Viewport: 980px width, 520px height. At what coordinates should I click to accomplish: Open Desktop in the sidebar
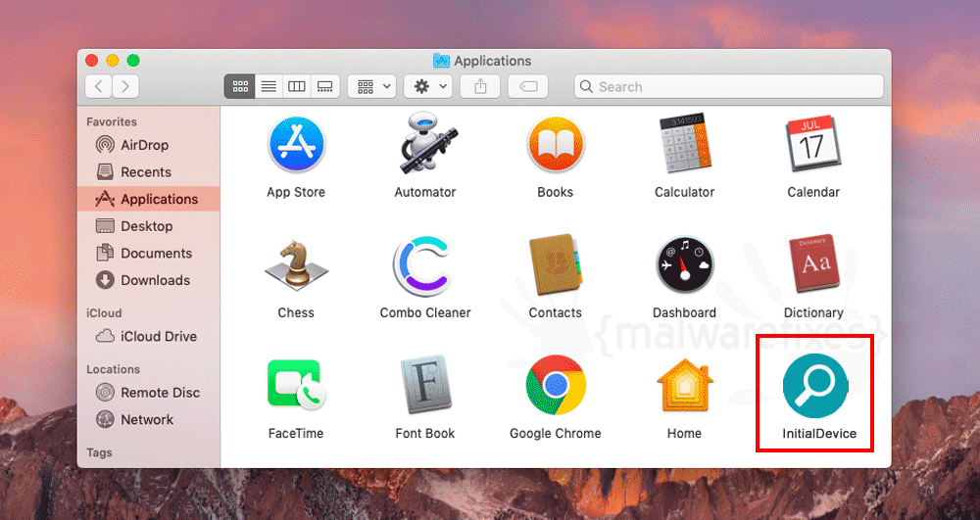click(149, 226)
